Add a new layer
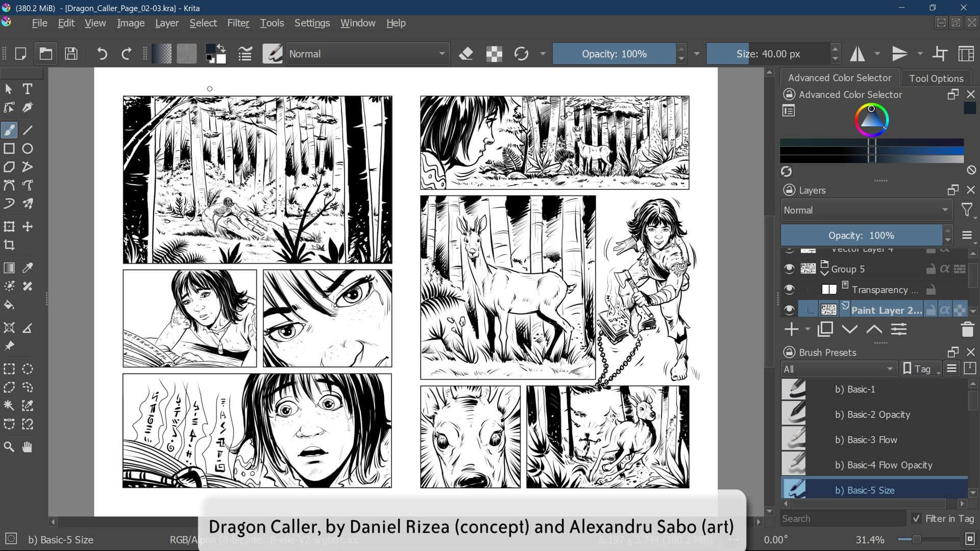Screen dimensions: 980x551 [791, 329]
